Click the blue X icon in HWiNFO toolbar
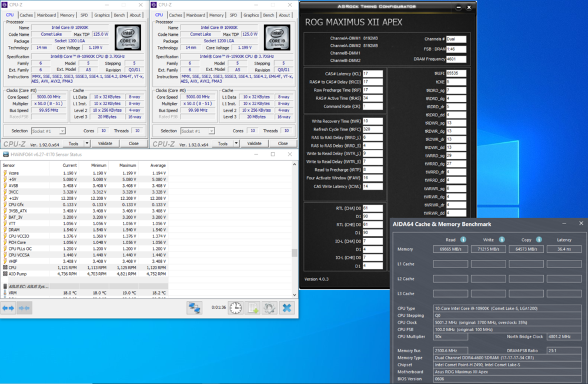 point(287,308)
